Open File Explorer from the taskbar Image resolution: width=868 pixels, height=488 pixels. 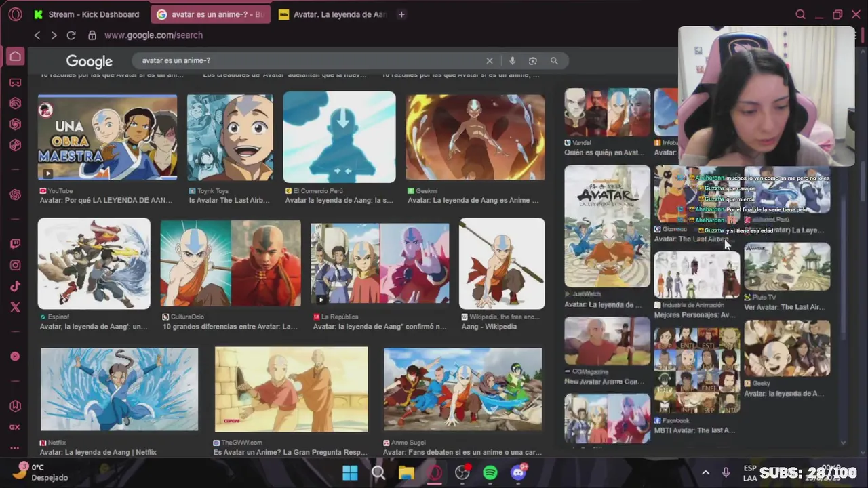tap(406, 472)
